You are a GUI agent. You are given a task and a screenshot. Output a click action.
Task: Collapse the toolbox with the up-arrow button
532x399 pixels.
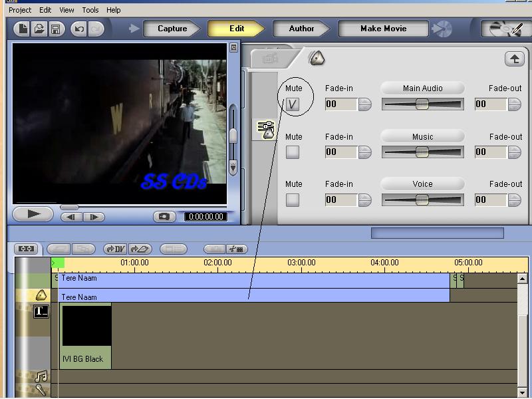[514, 59]
